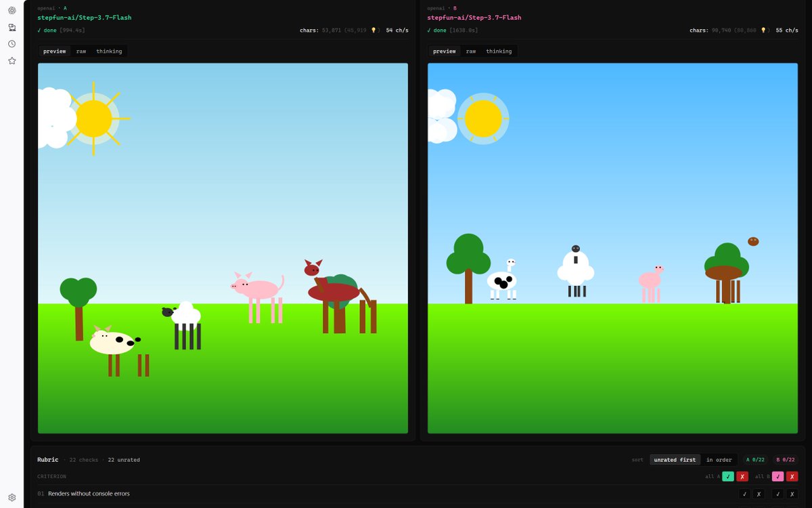The height and width of the screenshot is (508, 812).
Task: Open the favorites star icon in sidebar
Action: point(12,61)
